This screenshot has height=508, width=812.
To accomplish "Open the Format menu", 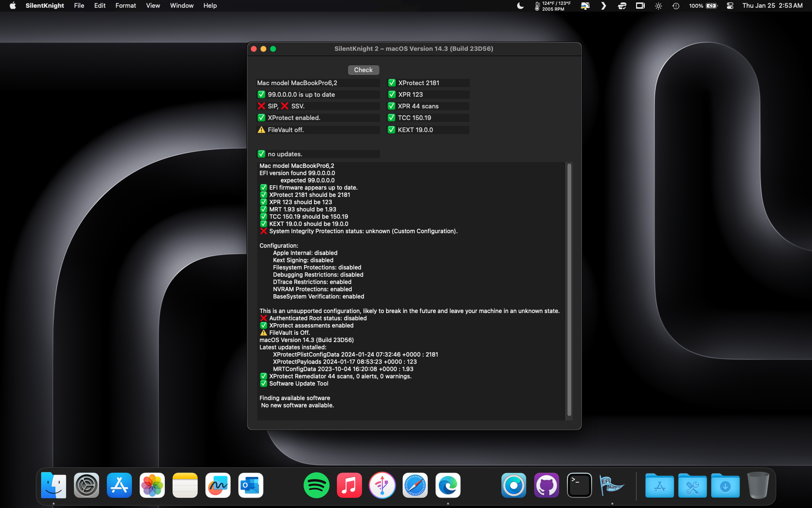I will tap(126, 6).
